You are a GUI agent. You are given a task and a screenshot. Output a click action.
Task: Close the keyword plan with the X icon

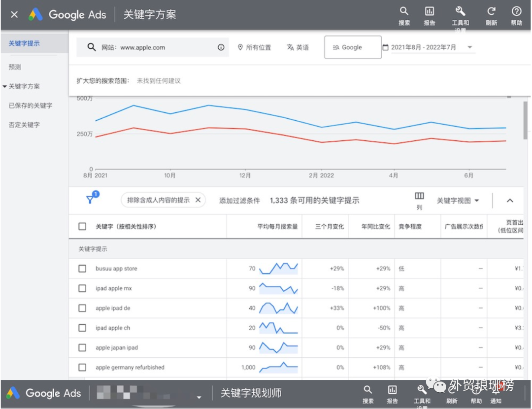[14, 15]
